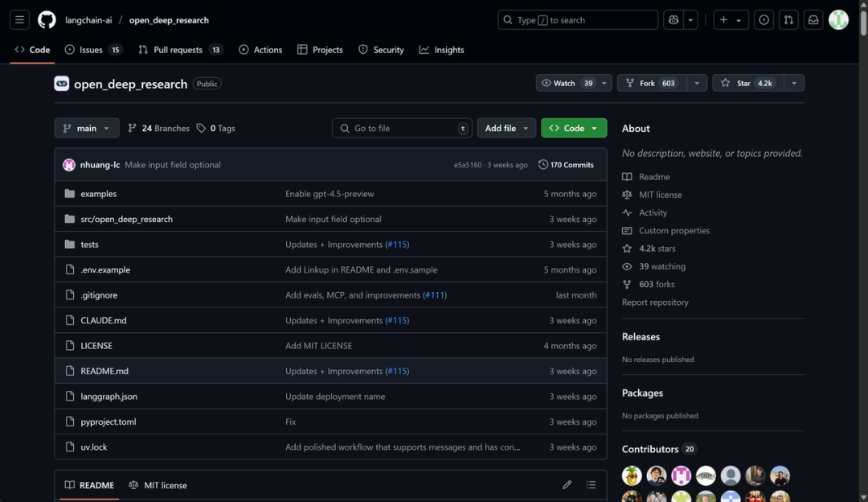The width and height of the screenshot is (868, 502).
Task: Select the Code tab
Action: (32, 50)
